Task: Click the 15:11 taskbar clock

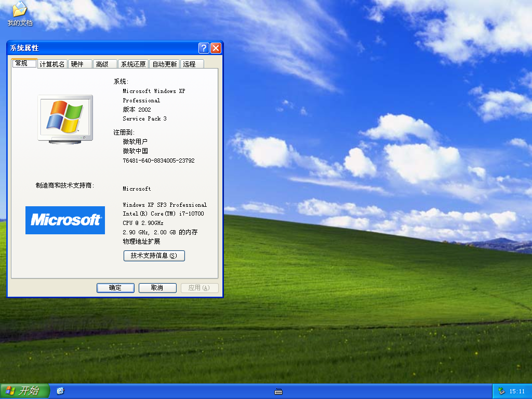Action: point(517,391)
